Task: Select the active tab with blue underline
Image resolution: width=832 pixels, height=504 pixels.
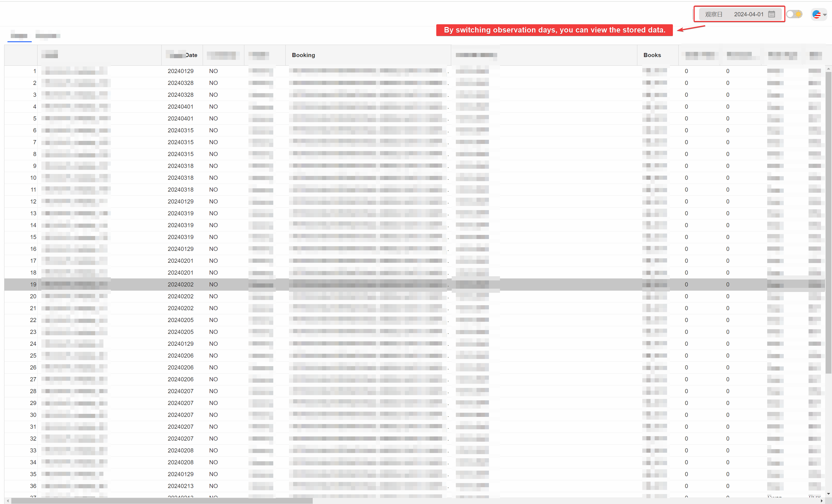Action: click(19, 36)
